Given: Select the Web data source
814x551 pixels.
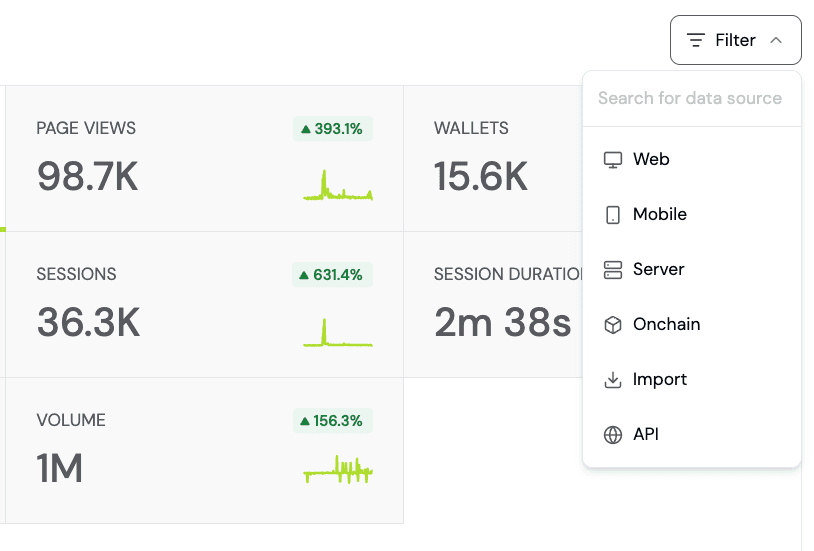Looking at the screenshot, I should pos(692,159).
